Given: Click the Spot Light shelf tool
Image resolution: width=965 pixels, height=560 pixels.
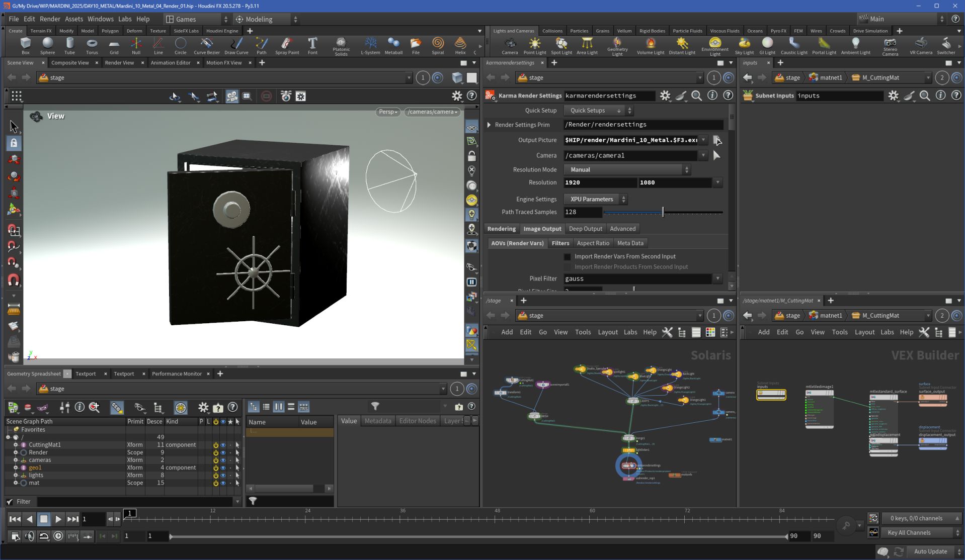Looking at the screenshot, I should pos(561,45).
